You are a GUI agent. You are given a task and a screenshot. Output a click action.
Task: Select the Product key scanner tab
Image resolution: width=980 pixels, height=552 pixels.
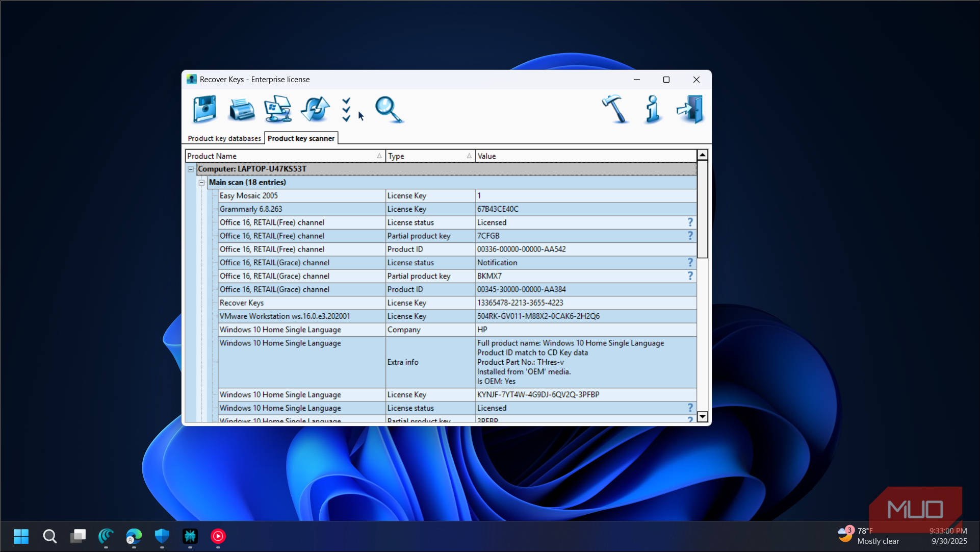301,138
